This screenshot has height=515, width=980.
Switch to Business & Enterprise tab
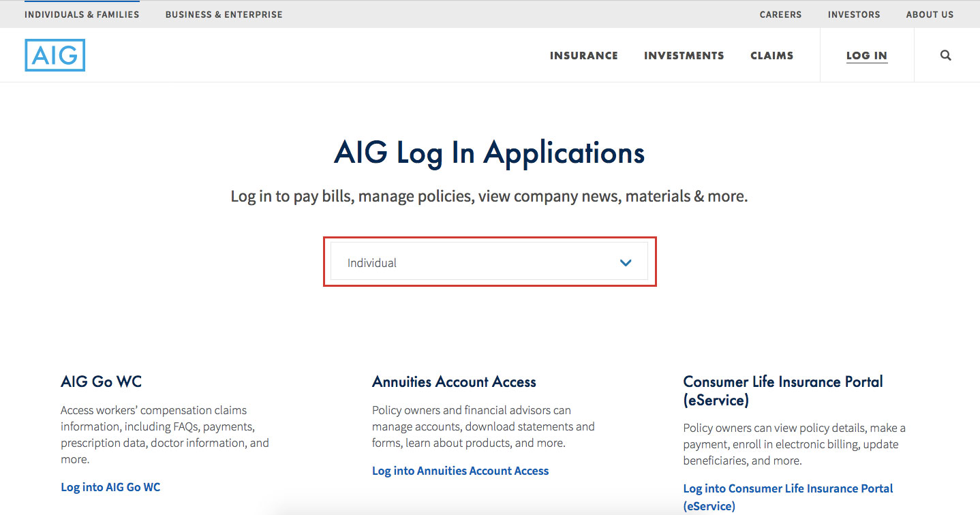[224, 14]
